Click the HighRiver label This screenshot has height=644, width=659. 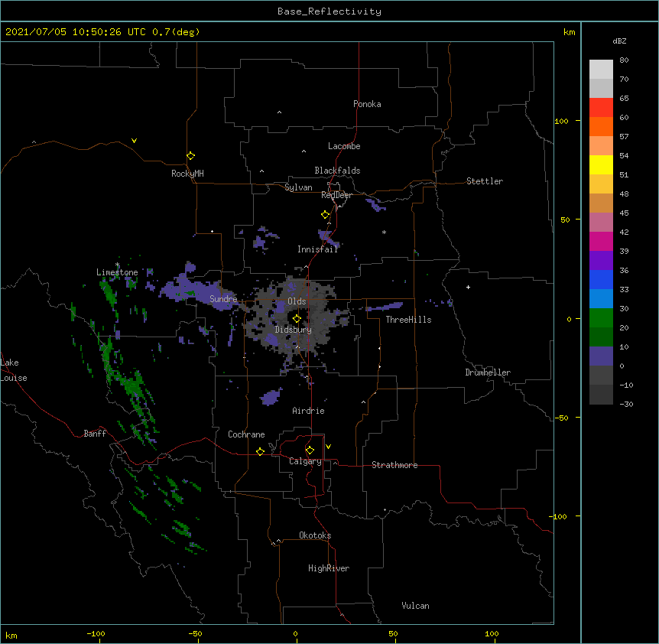329,568
